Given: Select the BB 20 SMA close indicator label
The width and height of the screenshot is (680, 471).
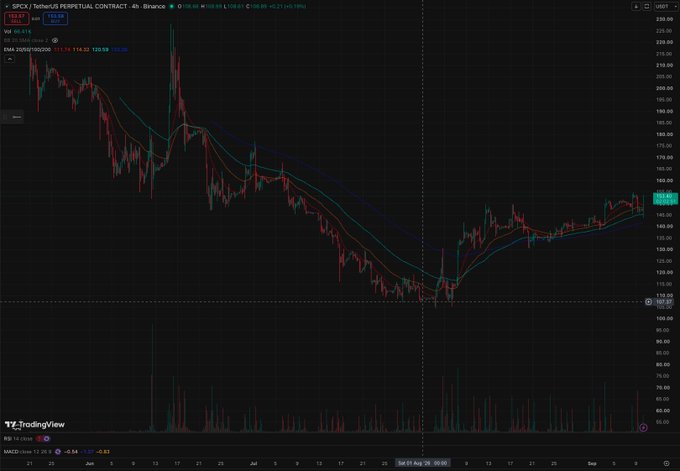Looking at the screenshot, I should pyautogui.click(x=26, y=40).
